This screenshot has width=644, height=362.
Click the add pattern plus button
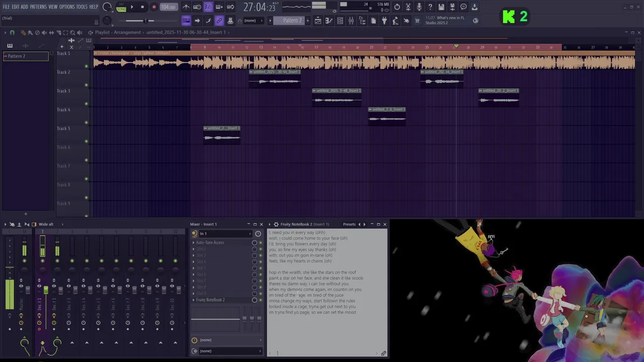click(307, 21)
